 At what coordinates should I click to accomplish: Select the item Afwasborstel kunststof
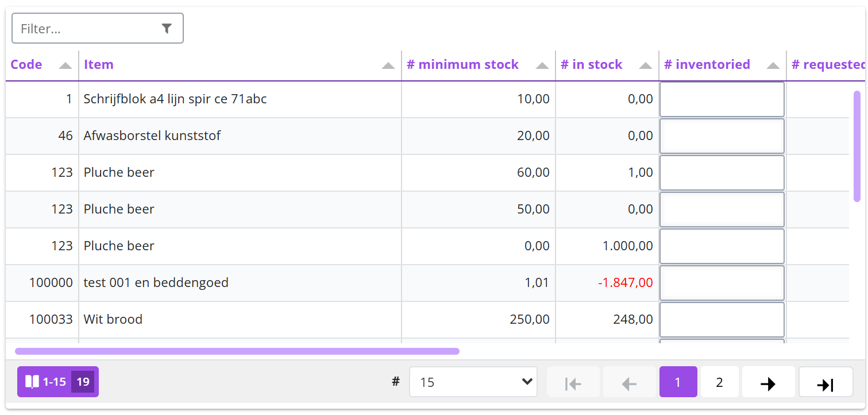click(x=152, y=136)
